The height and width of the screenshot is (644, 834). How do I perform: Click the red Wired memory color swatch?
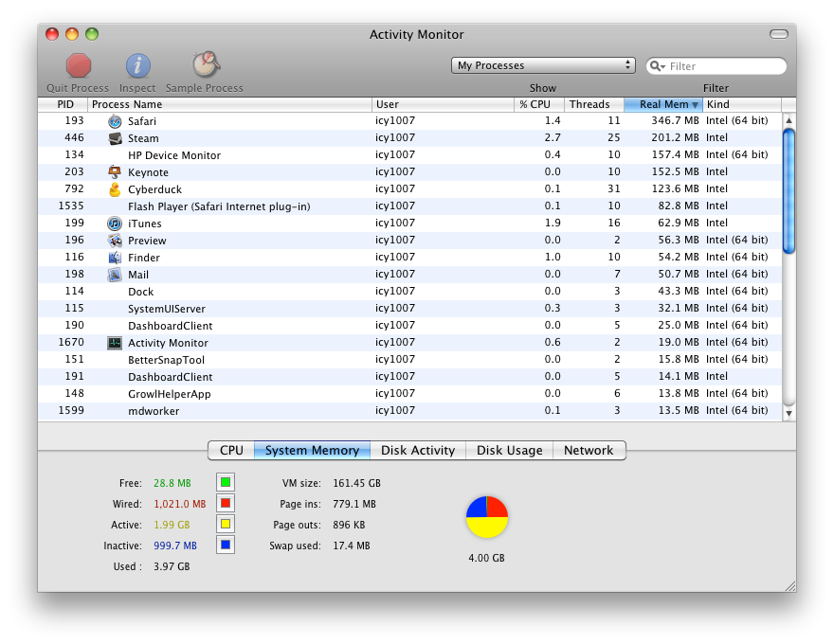click(226, 503)
